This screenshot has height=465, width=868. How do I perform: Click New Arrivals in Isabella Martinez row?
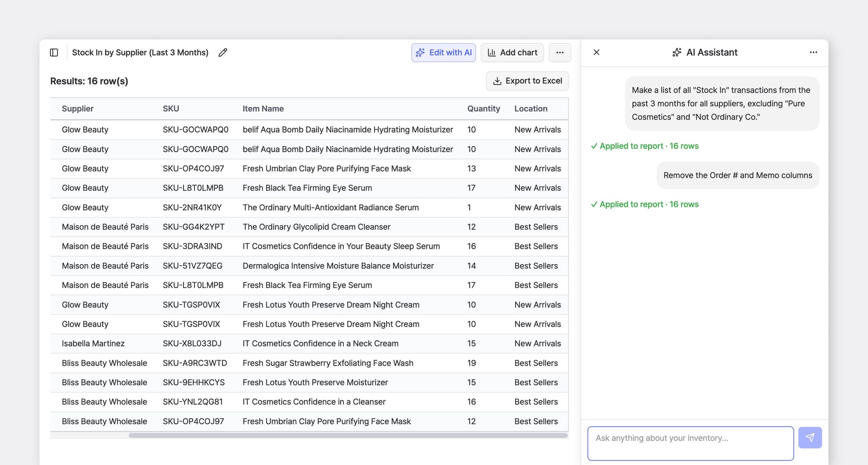click(x=538, y=344)
